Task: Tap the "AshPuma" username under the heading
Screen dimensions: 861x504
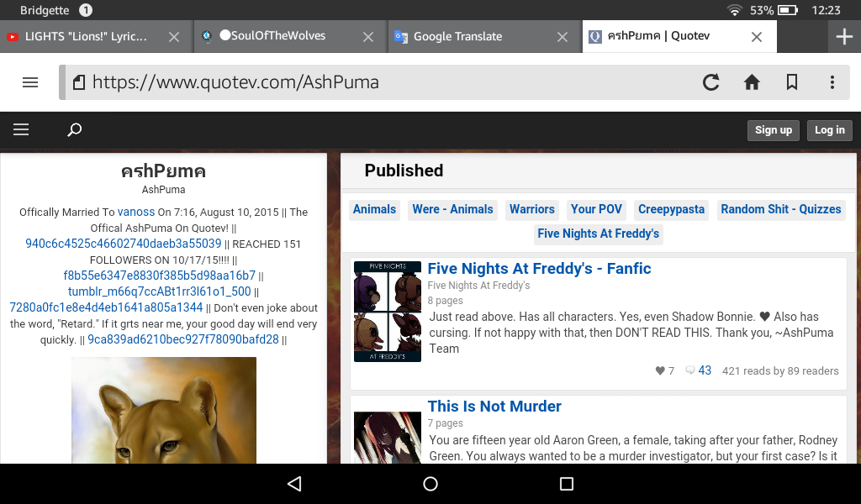Action: (x=164, y=190)
